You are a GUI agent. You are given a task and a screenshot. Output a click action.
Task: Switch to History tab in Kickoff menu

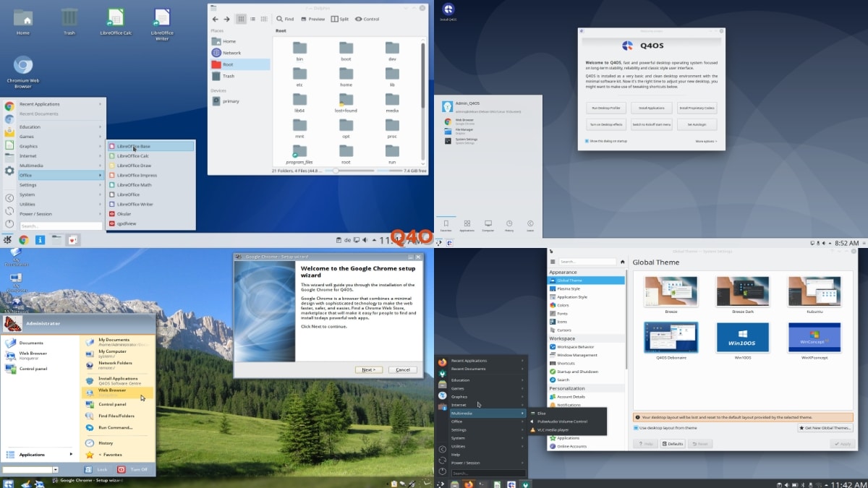click(509, 226)
